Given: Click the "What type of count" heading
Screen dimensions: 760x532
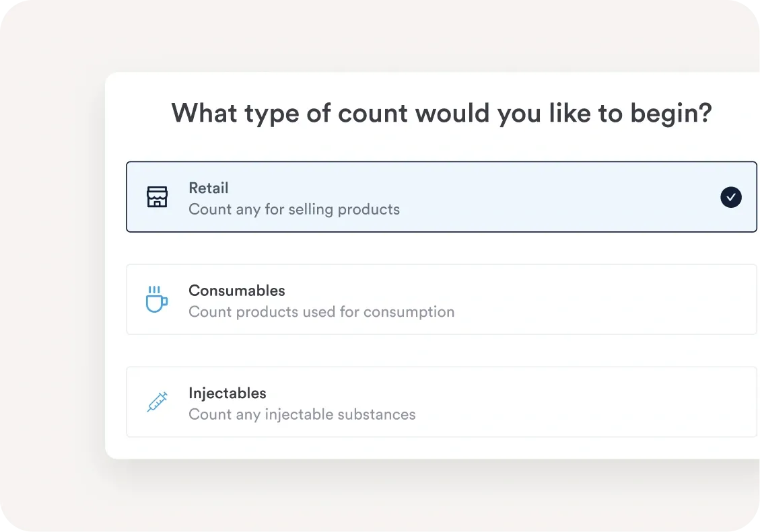Looking at the screenshot, I should [441, 113].
